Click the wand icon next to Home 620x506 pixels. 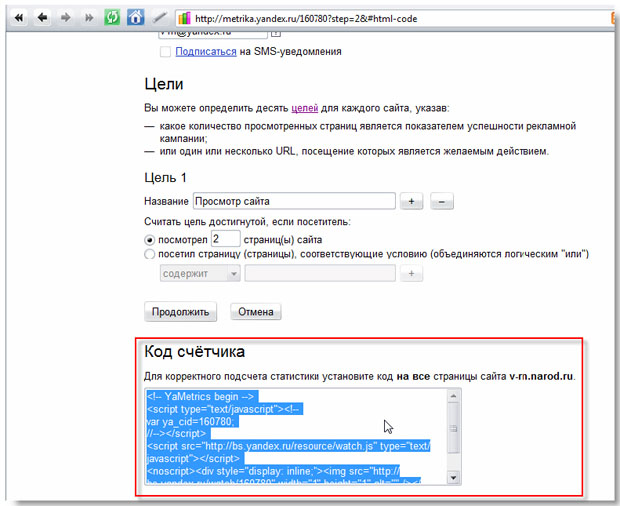(x=159, y=17)
